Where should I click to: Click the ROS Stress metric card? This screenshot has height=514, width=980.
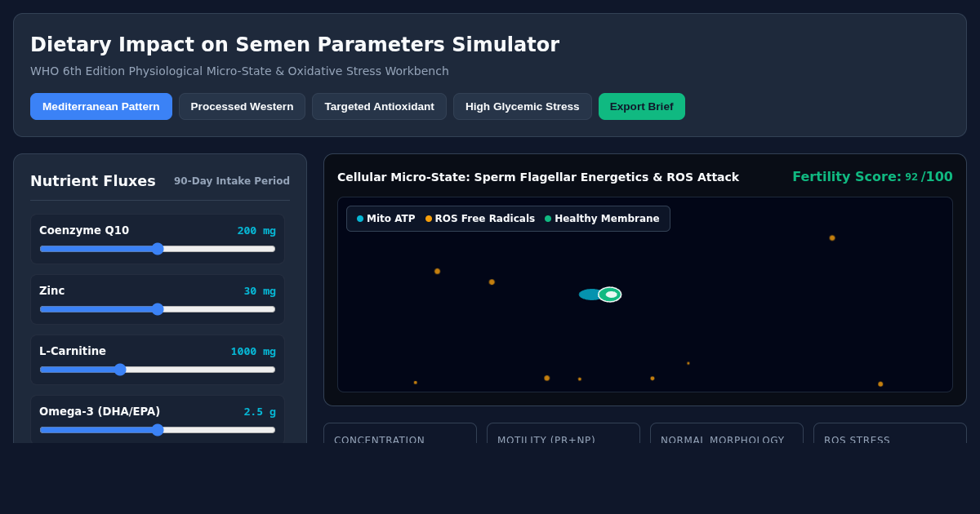point(890,433)
